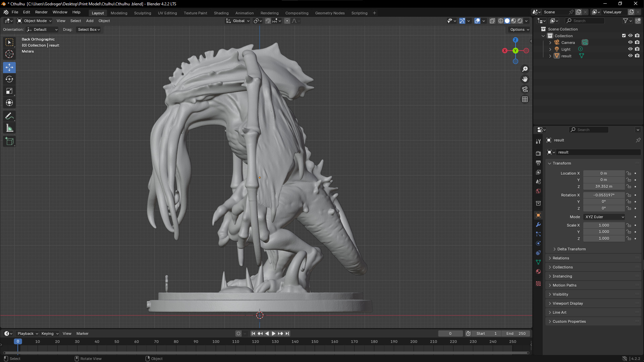
Task: Switch to rendered viewport shading
Action: pos(520,21)
